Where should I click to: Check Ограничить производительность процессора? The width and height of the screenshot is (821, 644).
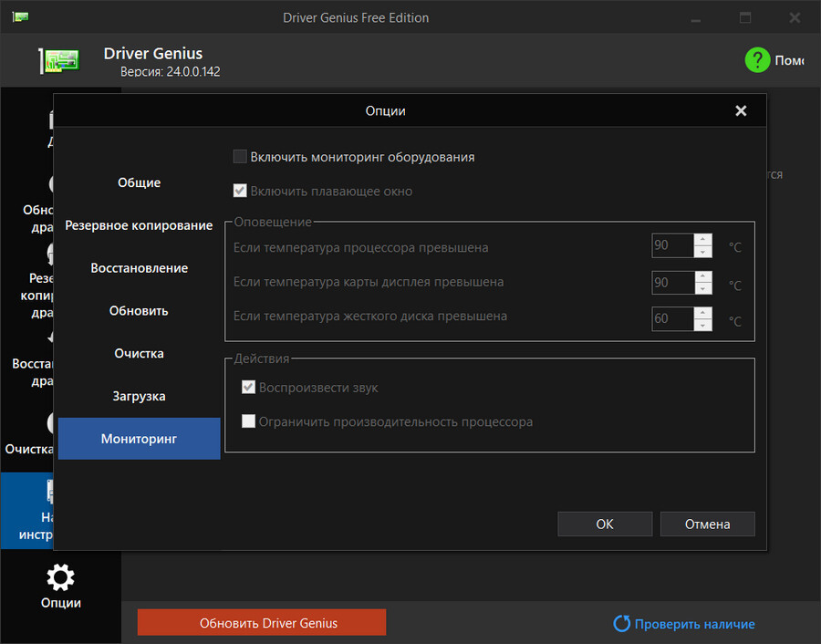[248, 421]
